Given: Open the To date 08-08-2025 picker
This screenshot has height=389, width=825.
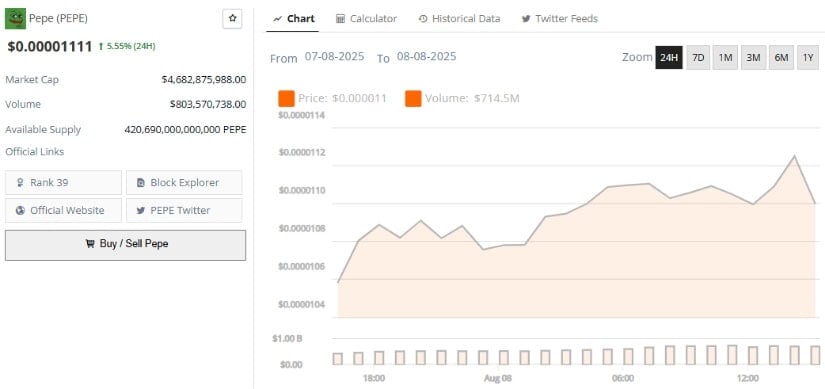Looking at the screenshot, I should (x=426, y=57).
